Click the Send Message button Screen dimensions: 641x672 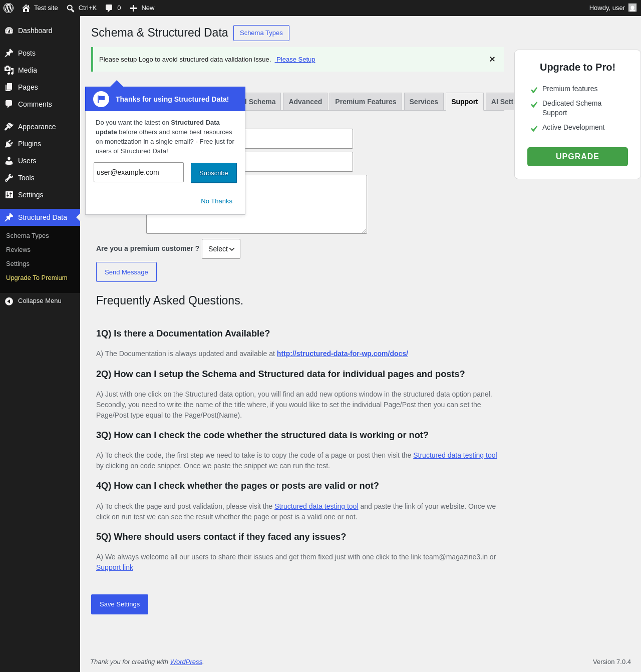[x=126, y=272]
